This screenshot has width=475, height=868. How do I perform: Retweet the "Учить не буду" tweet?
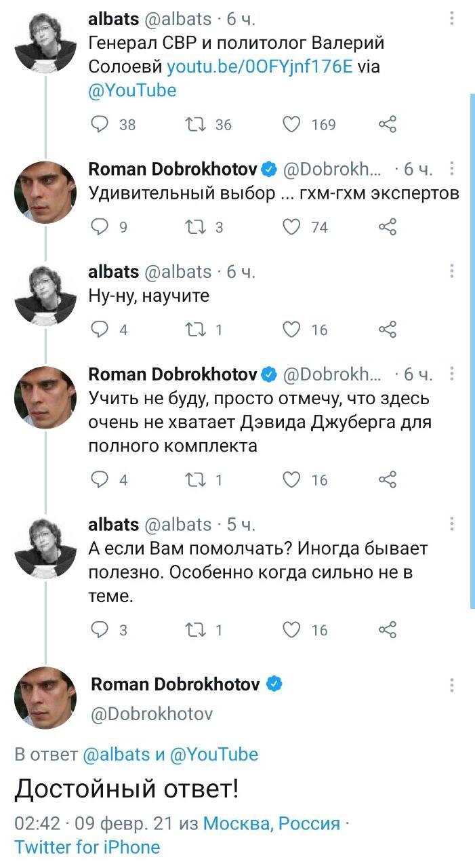[194, 480]
